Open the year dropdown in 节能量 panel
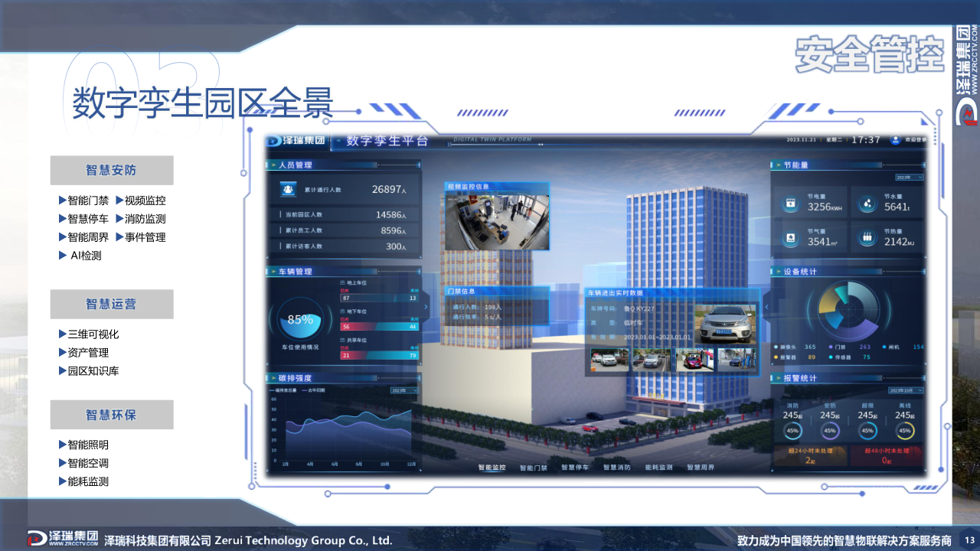This screenshot has height=551, width=980. pyautogui.click(x=909, y=177)
